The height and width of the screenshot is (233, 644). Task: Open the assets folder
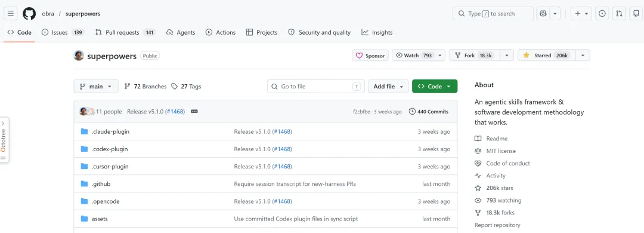point(100,219)
